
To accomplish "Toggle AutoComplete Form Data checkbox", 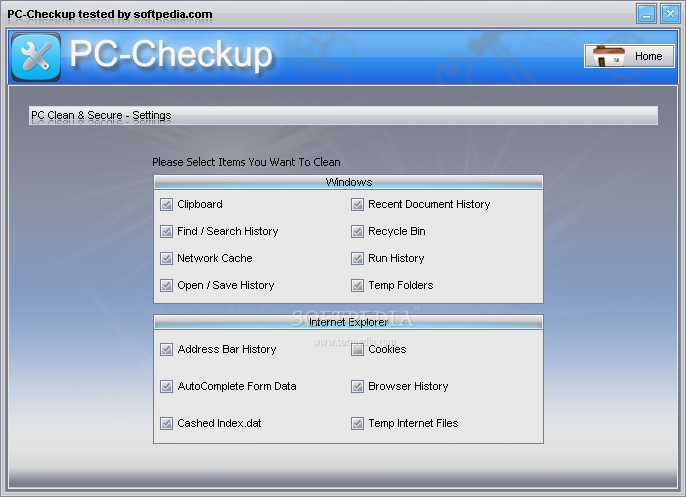I will tap(166, 386).
